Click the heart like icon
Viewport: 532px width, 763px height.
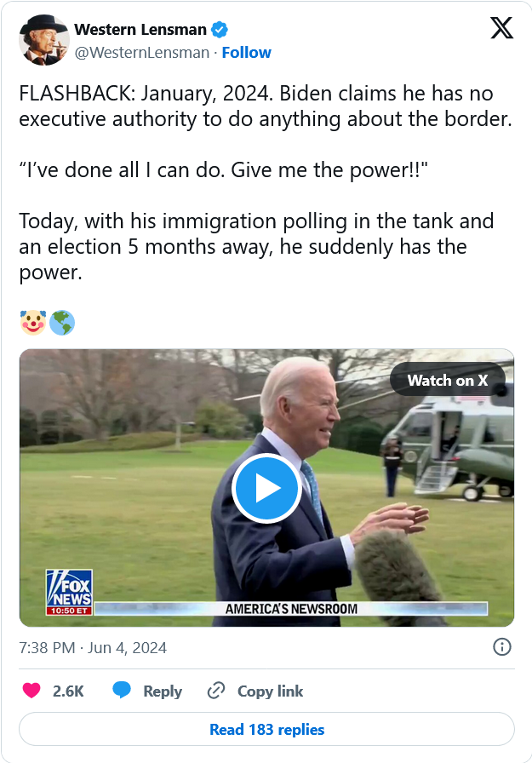point(31,691)
